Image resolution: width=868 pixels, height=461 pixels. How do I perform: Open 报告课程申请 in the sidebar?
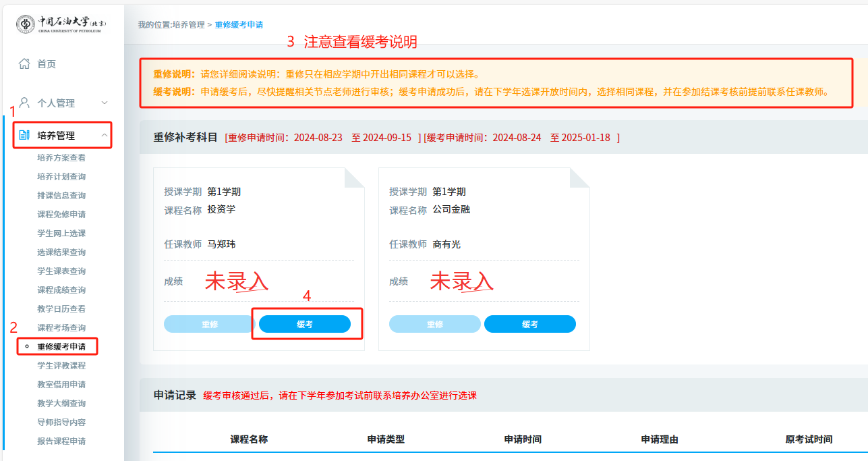point(61,441)
